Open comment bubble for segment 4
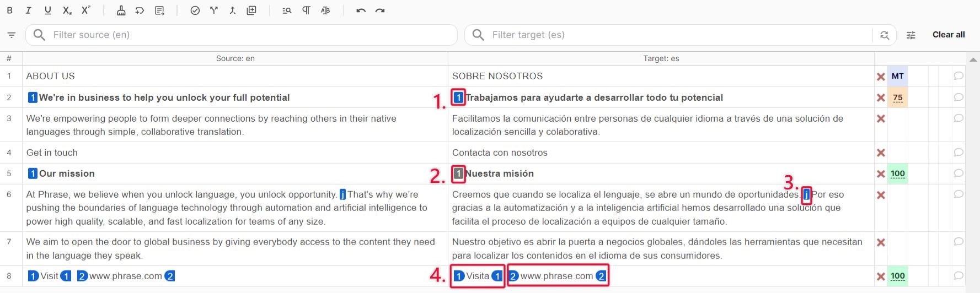 point(958,153)
